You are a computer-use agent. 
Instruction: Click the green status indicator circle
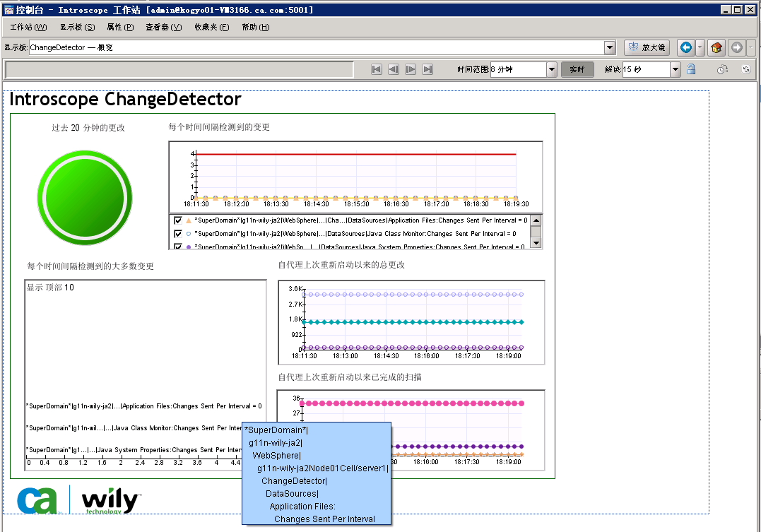coord(85,198)
